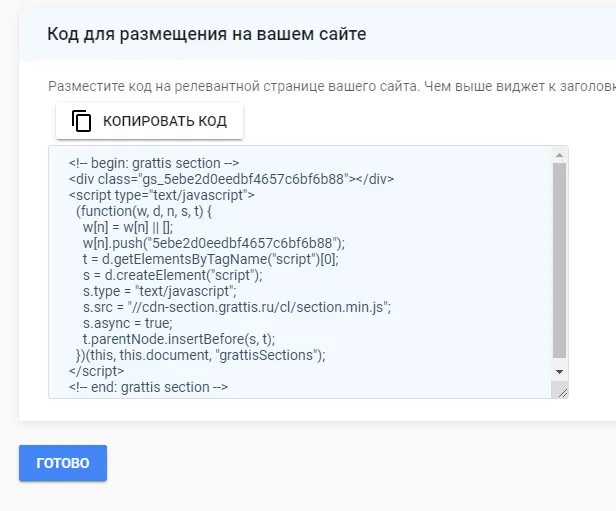Click the code box scrollbar down arrow
The height and width of the screenshot is (511, 616).
click(x=559, y=372)
